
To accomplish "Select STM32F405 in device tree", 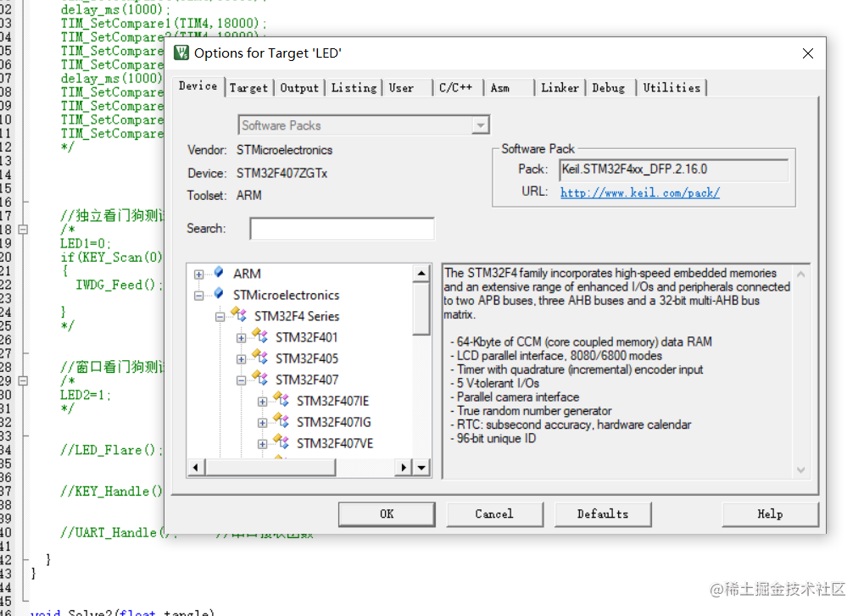I will 307,358.
